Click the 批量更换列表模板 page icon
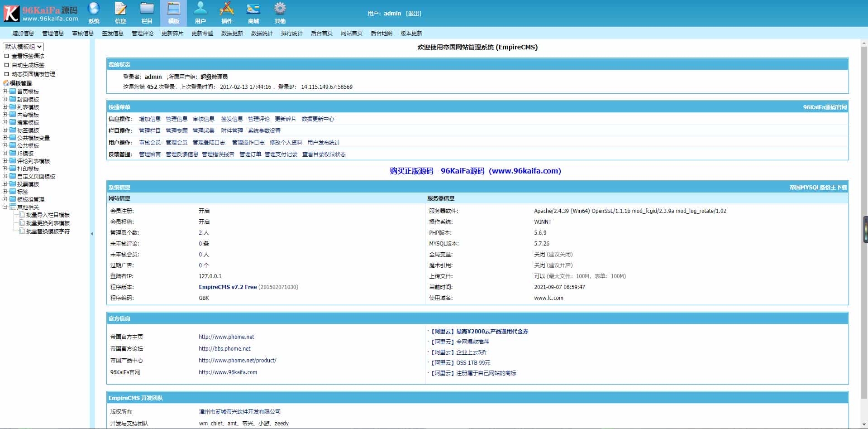 pos(22,223)
